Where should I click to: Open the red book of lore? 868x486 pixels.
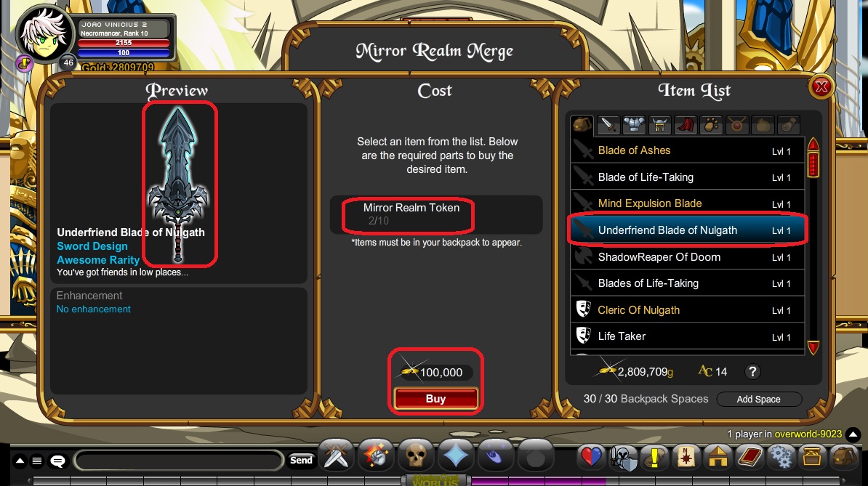750,457
